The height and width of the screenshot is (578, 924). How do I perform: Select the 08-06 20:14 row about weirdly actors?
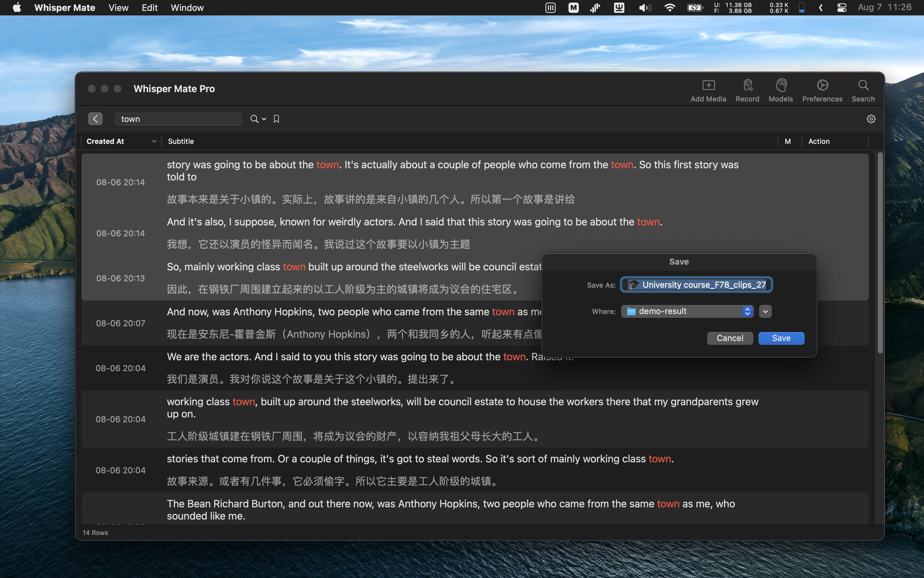475,233
